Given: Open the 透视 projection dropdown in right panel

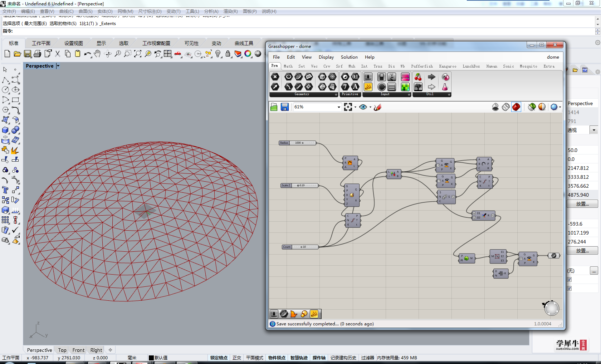Looking at the screenshot, I should (594, 130).
